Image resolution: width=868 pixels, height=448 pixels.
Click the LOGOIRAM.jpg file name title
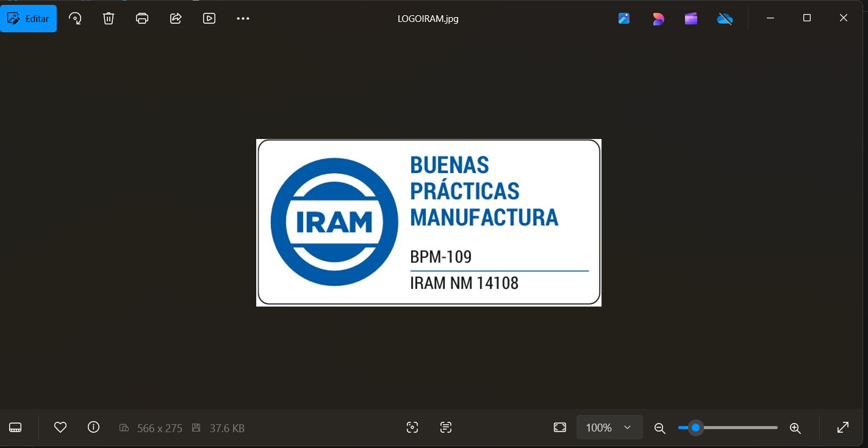[x=428, y=18]
